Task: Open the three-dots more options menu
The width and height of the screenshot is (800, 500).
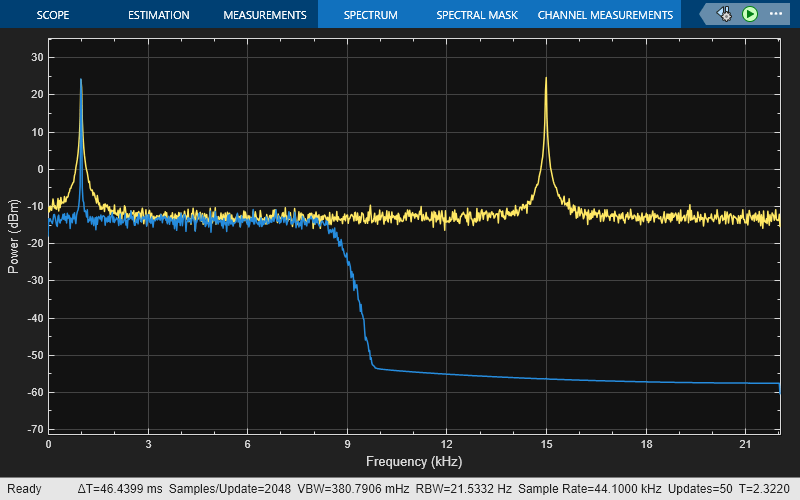Action: 776,14
